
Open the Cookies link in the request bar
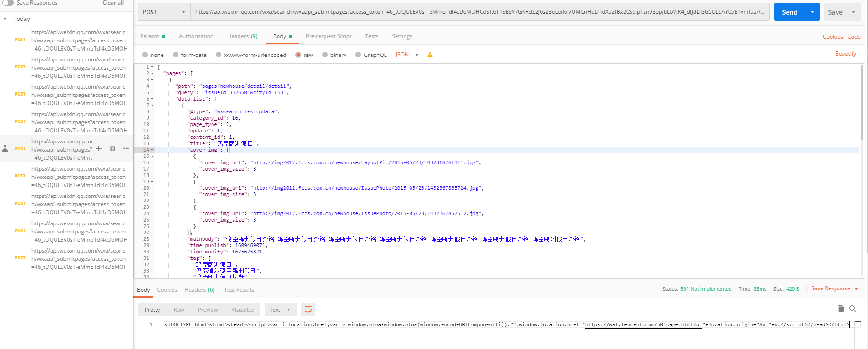833,37
